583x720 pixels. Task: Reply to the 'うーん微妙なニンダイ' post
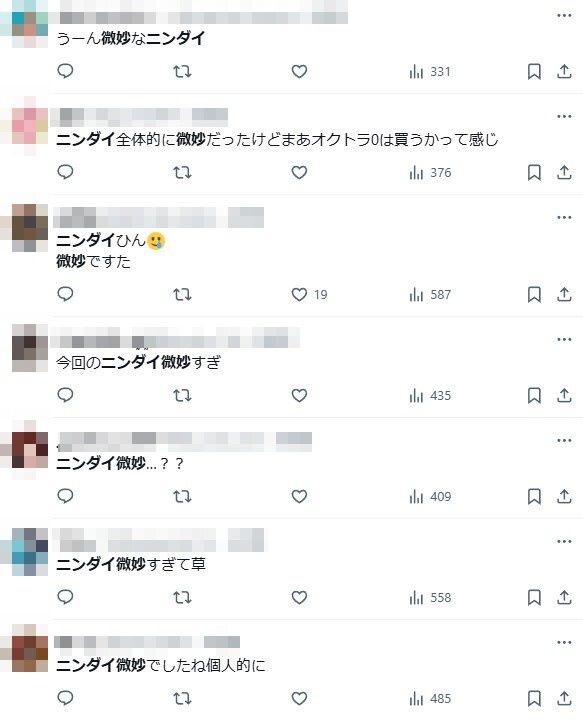65,71
